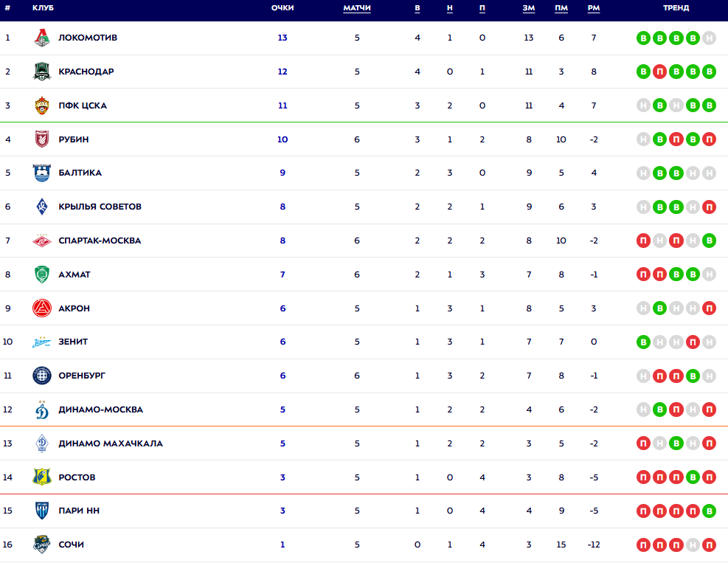Click the Rostov club crest

coord(42,477)
